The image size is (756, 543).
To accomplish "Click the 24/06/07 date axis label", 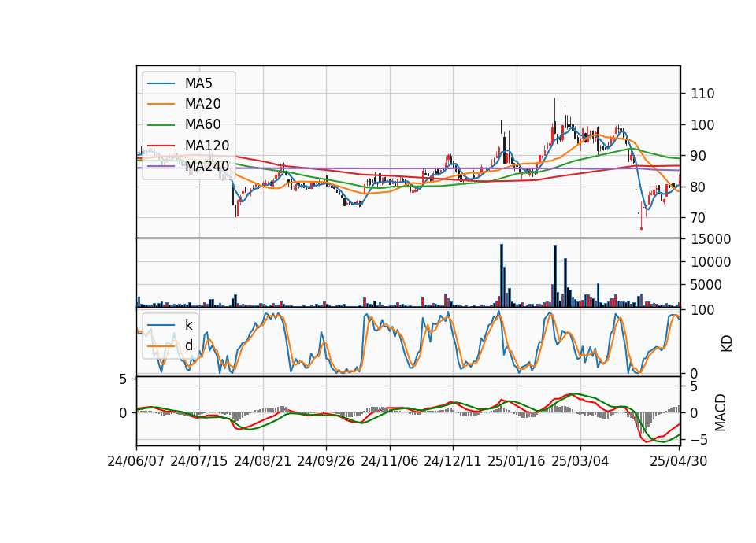I will (x=136, y=461).
